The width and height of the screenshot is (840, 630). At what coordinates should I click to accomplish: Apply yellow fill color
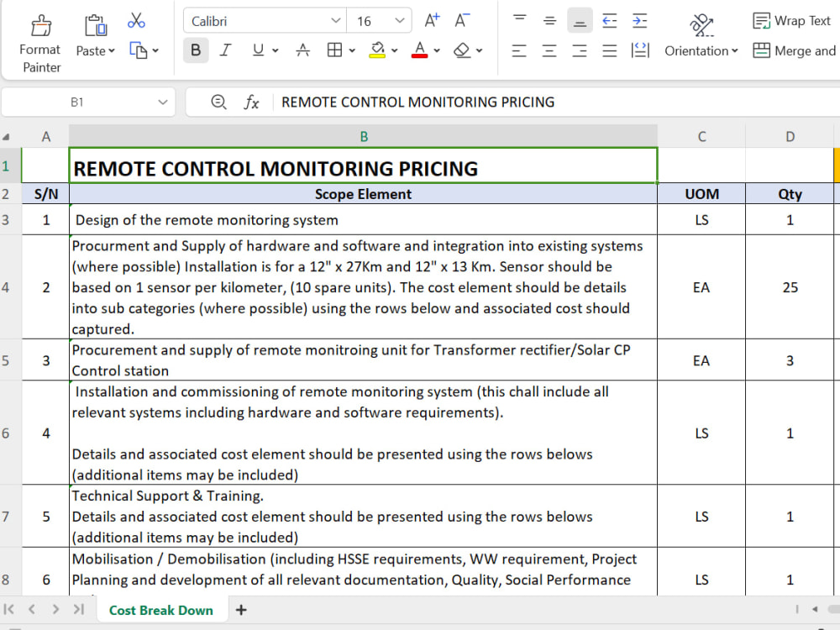pos(378,50)
